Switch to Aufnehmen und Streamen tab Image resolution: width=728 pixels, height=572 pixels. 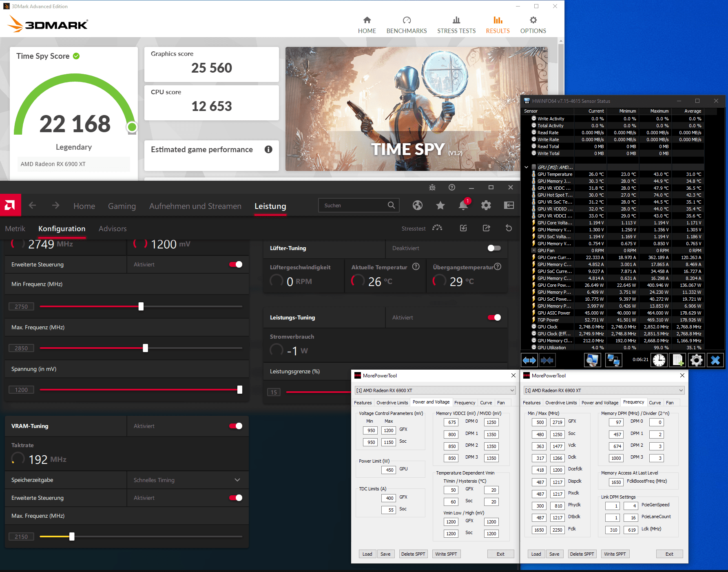coord(195,206)
